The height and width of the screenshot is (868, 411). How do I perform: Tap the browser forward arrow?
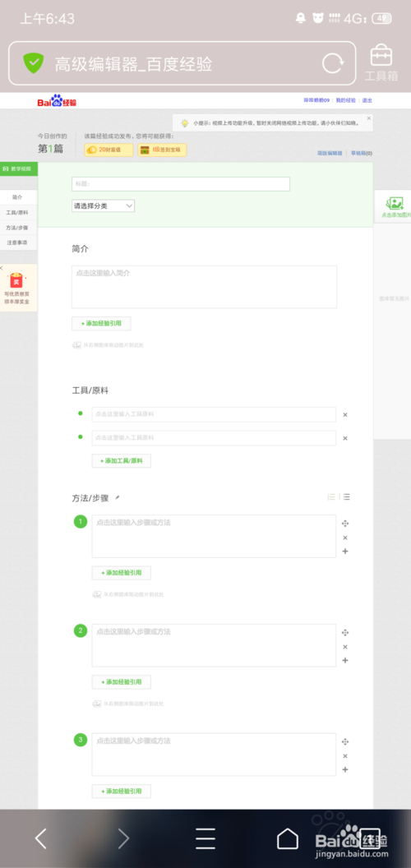click(x=123, y=838)
